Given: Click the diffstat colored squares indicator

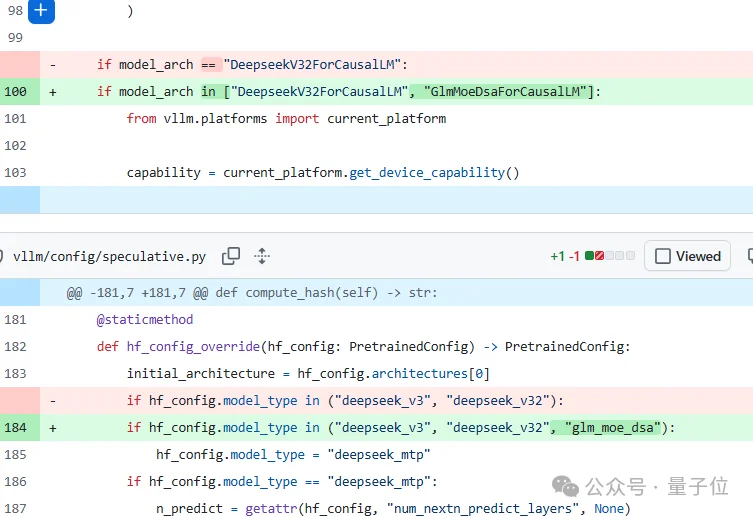Looking at the screenshot, I should [610, 256].
